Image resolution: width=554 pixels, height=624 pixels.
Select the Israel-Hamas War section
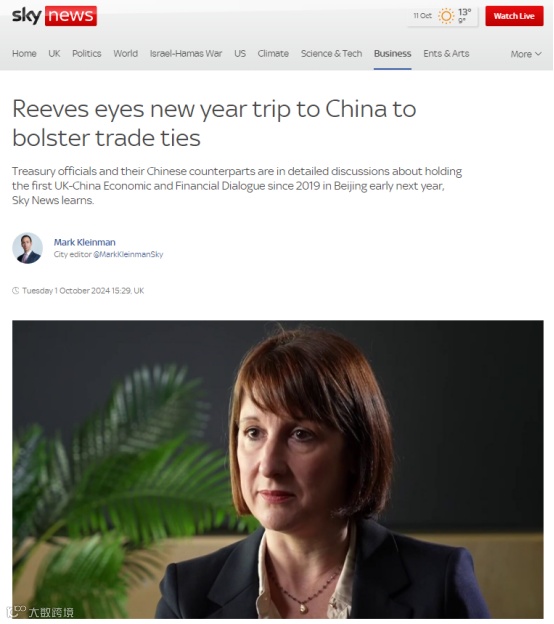point(186,53)
